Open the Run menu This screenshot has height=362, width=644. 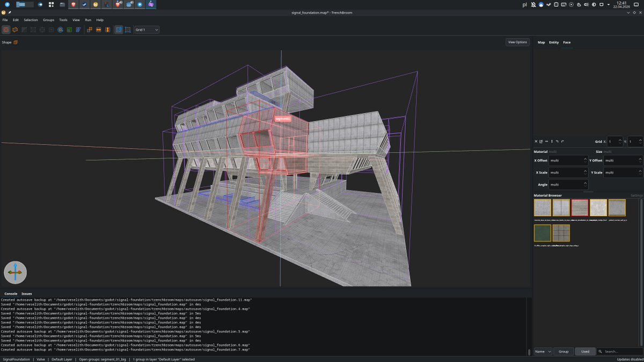tap(88, 20)
